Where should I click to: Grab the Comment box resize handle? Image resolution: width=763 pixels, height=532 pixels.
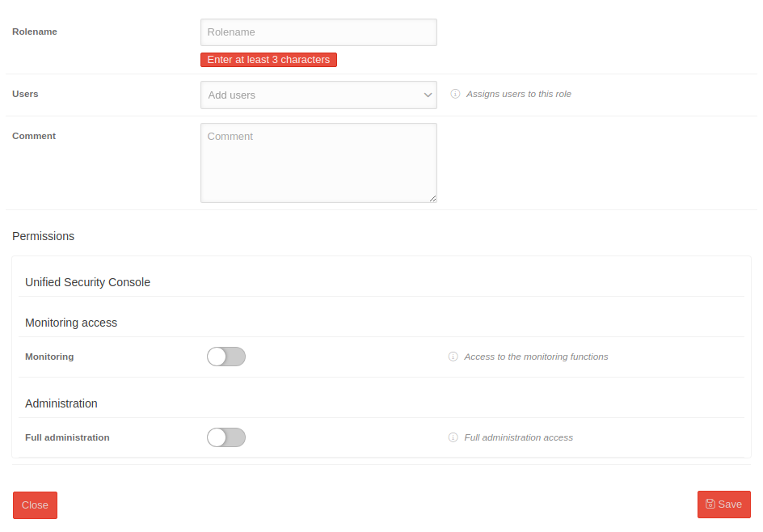[432, 198]
